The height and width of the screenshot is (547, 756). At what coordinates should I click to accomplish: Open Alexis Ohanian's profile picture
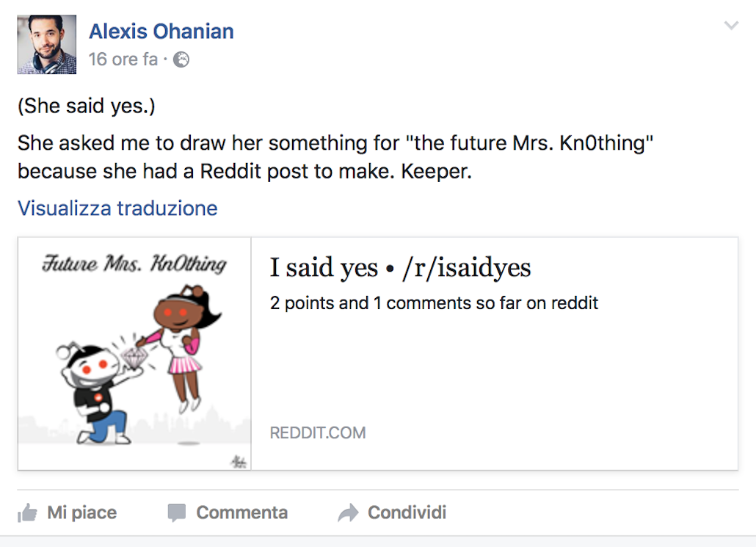(47, 45)
